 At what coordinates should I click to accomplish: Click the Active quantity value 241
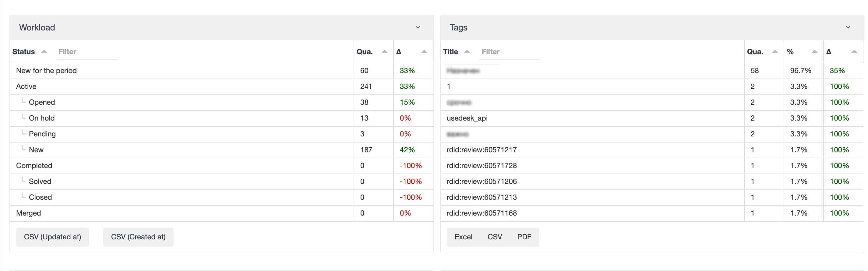(366, 86)
